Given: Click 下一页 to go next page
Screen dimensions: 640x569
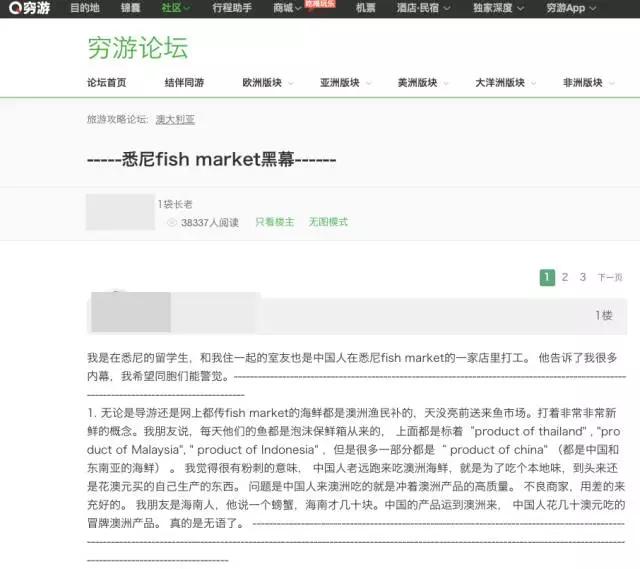Looking at the screenshot, I should (x=610, y=278).
